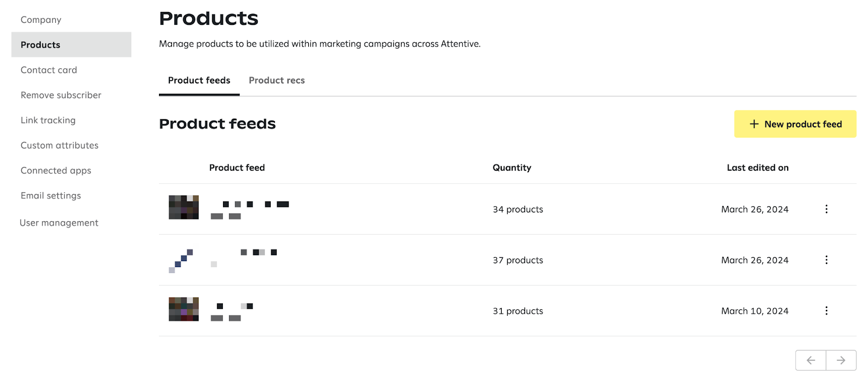
Task: Open the kebab menu for the 37-product feed
Action: (826, 260)
